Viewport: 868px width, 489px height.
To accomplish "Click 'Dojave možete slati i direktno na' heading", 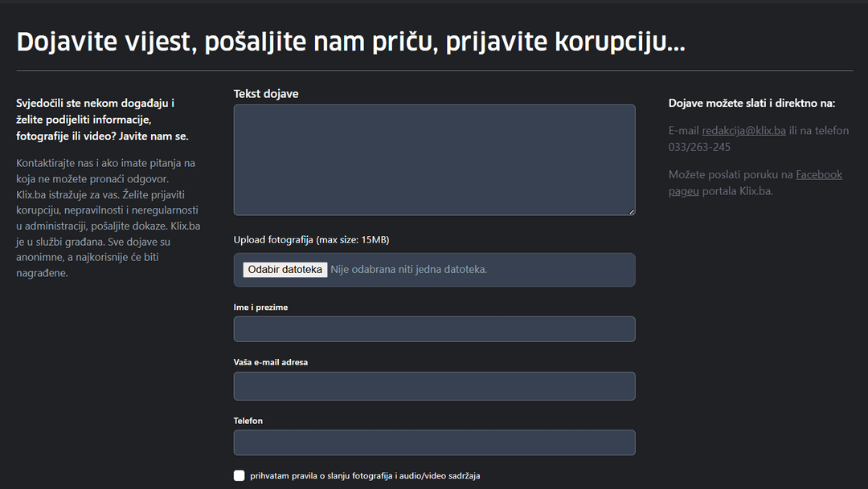I will [x=751, y=103].
